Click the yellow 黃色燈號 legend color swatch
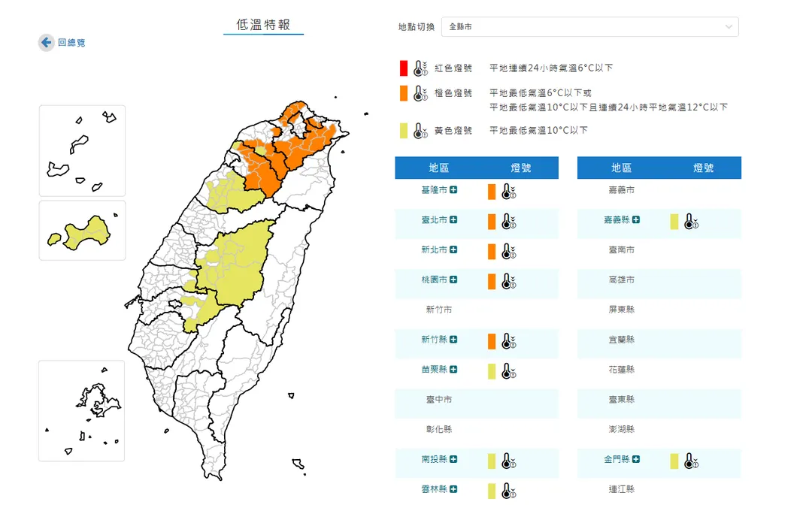 (404, 131)
